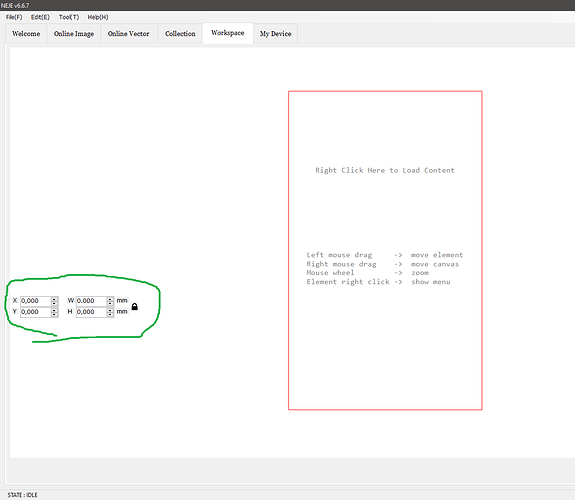Screen dimensions: 575x500
Task: Go to the Online Vector tab
Action: tap(129, 34)
